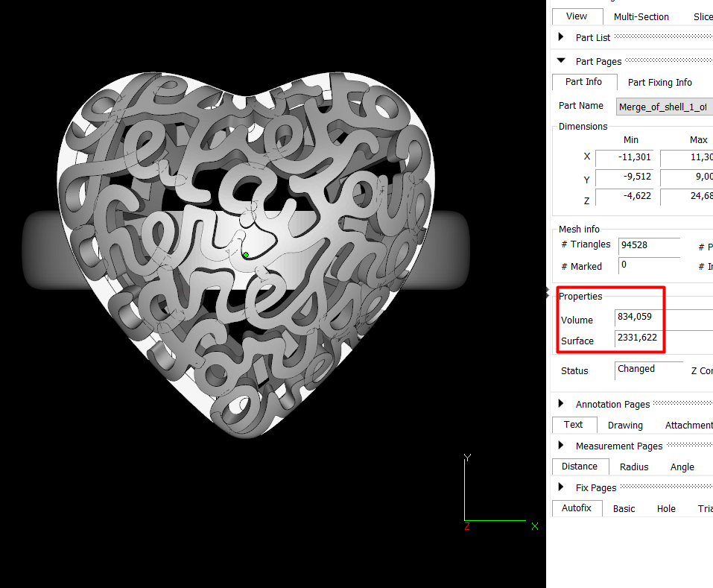The image size is (713, 588).
Task: Click the green point on the heart model
Action: pyautogui.click(x=246, y=255)
